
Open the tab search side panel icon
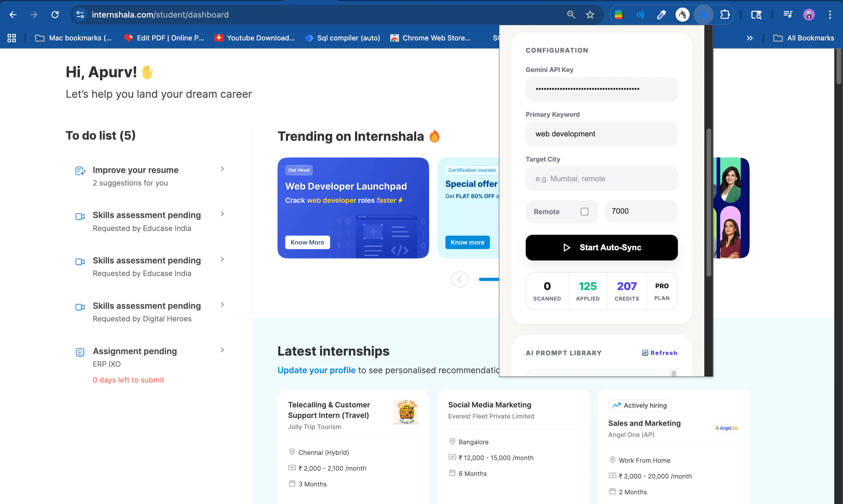coord(756,15)
